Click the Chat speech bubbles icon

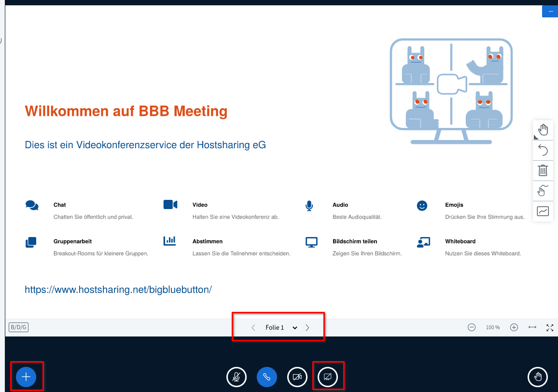[32, 206]
